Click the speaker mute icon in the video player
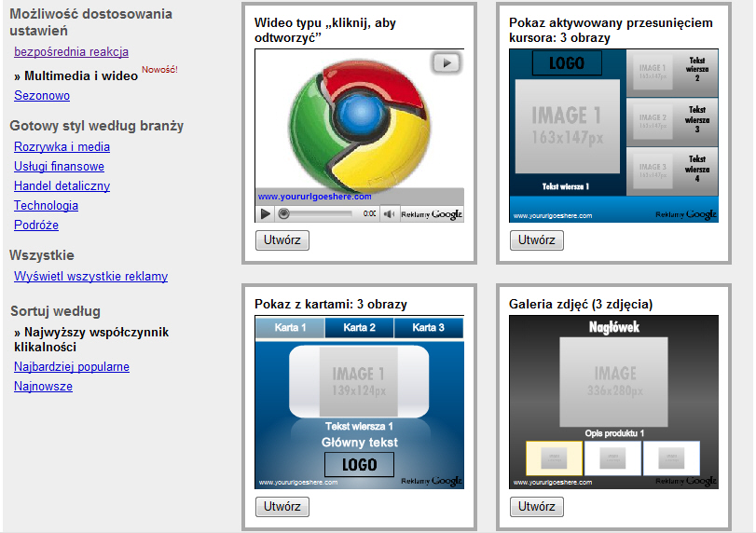The width and height of the screenshot is (756, 533). click(x=389, y=213)
